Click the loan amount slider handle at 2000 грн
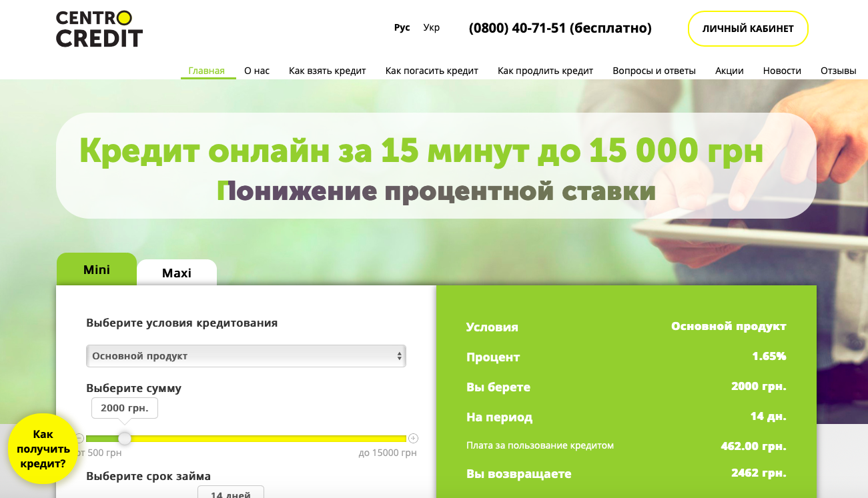Screen dimensions: 868x498 pos(125,439)
